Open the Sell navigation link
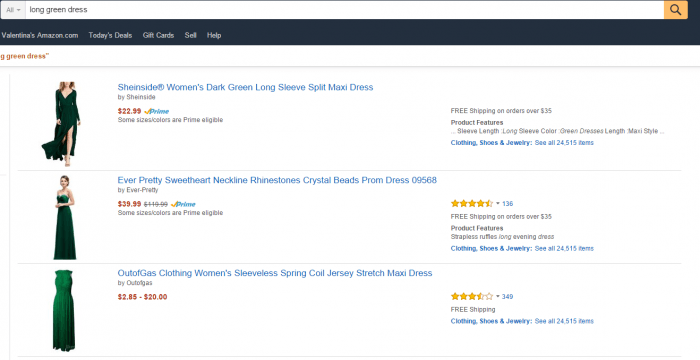The height and width of the screenshot is (360, 700). (x=191, y=35)
